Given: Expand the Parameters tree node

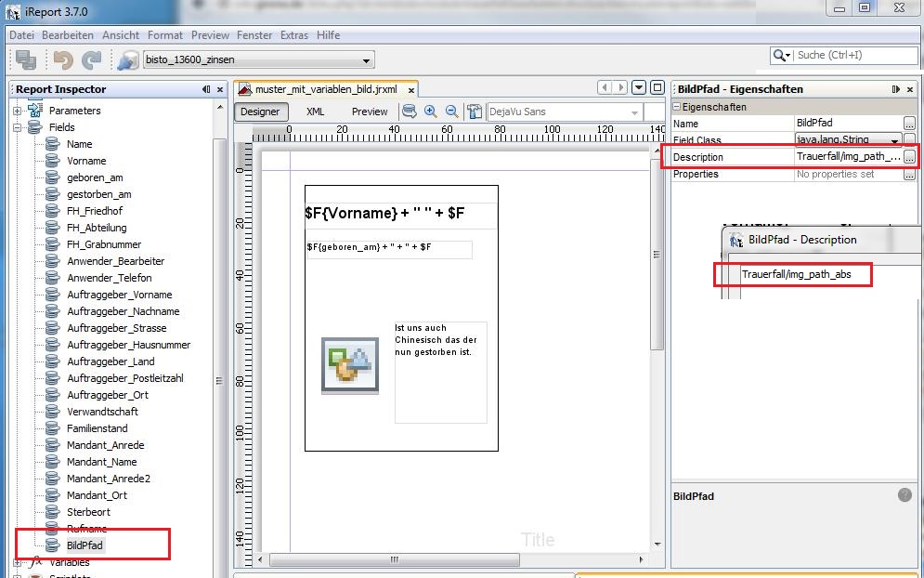Looking at the screenshot, I should [x=17, y=111].
